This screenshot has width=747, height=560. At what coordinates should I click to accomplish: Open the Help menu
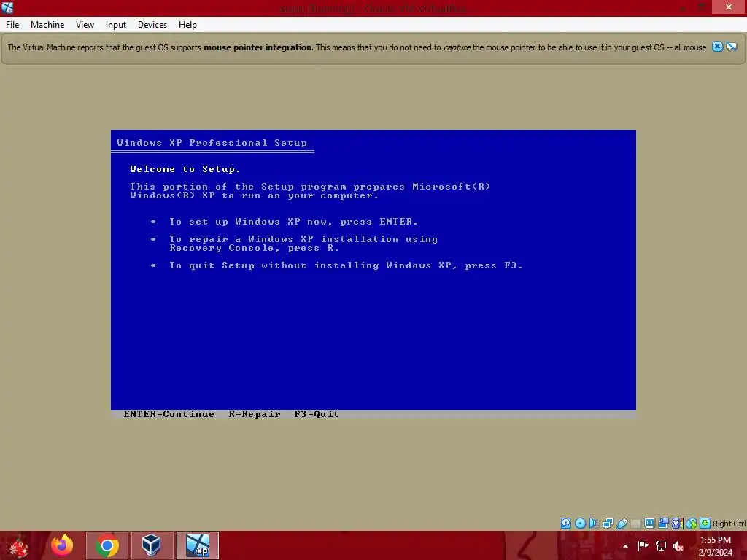187,25
